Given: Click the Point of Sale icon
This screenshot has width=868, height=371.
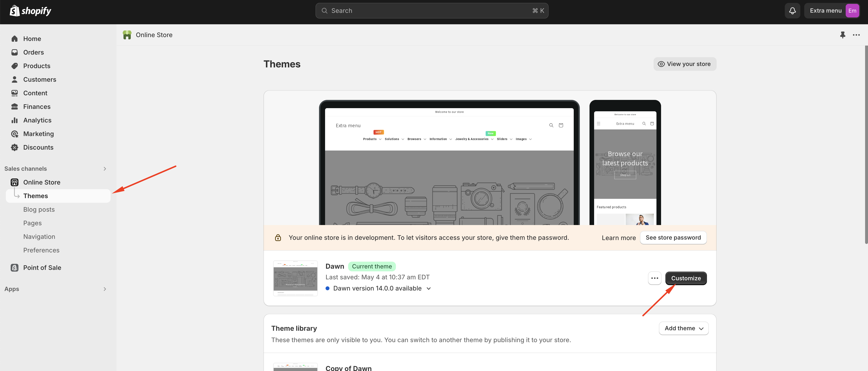Looking at the screenshot, I should pos(15,268).
